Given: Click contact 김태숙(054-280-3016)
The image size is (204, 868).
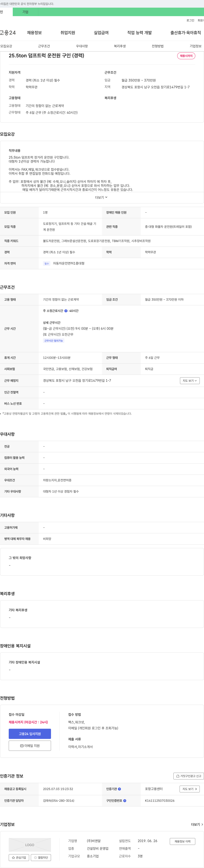Looking at the screenshot, I should (x=59, y=801).
